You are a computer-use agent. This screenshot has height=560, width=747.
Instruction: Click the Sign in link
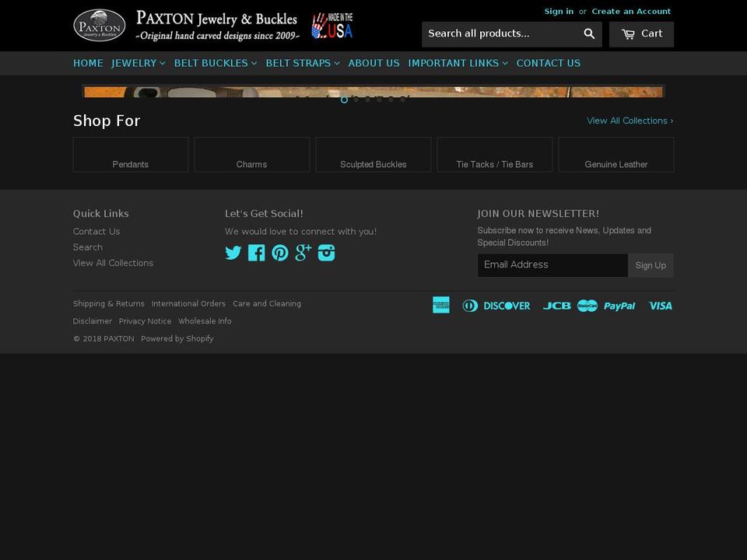click(559, 12)
